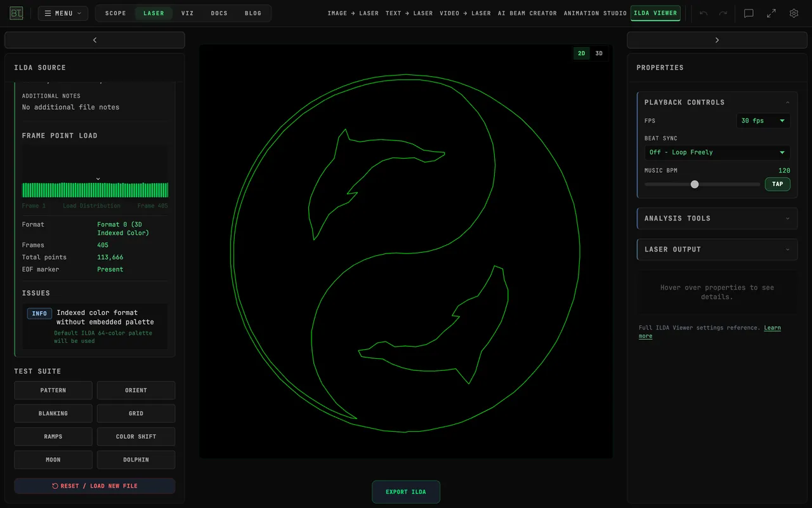This screenshot has width=812, height=508.
Task: Switch to the LASER tab
Action: (154, 13)
